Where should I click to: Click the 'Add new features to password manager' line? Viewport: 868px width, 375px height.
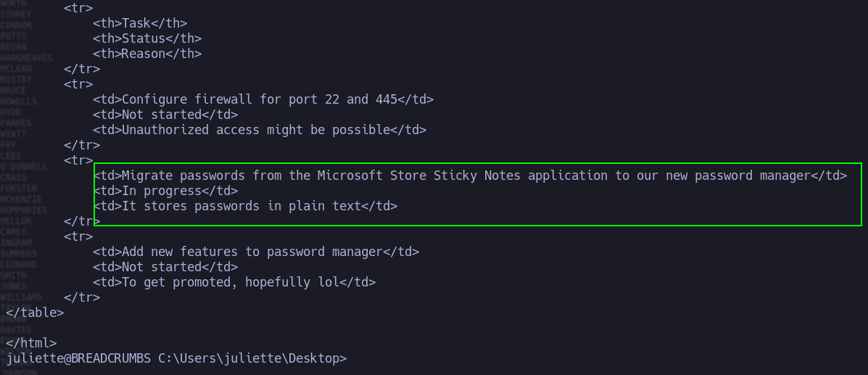[256, 252]
